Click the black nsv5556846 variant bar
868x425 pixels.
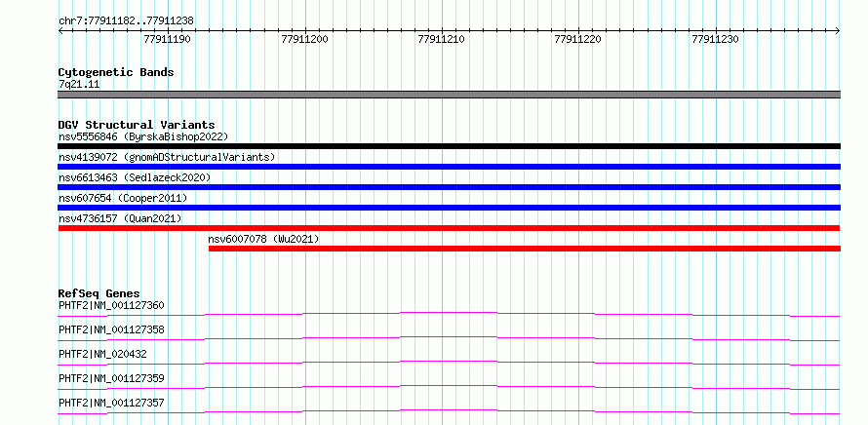point(449,146)
